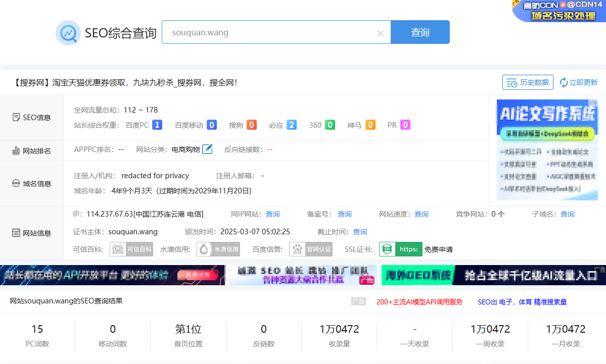Click the 水滴信用 badge

pyautogui.click(x=218, y=249)
